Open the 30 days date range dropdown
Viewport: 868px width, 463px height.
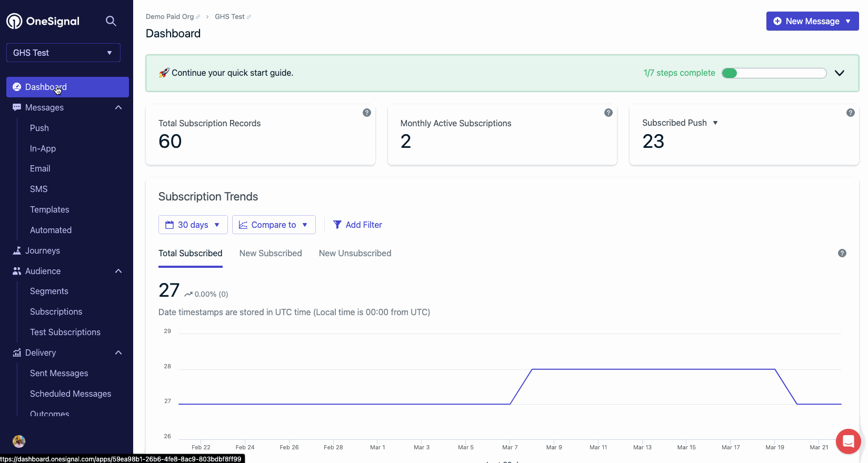(193, 225)
